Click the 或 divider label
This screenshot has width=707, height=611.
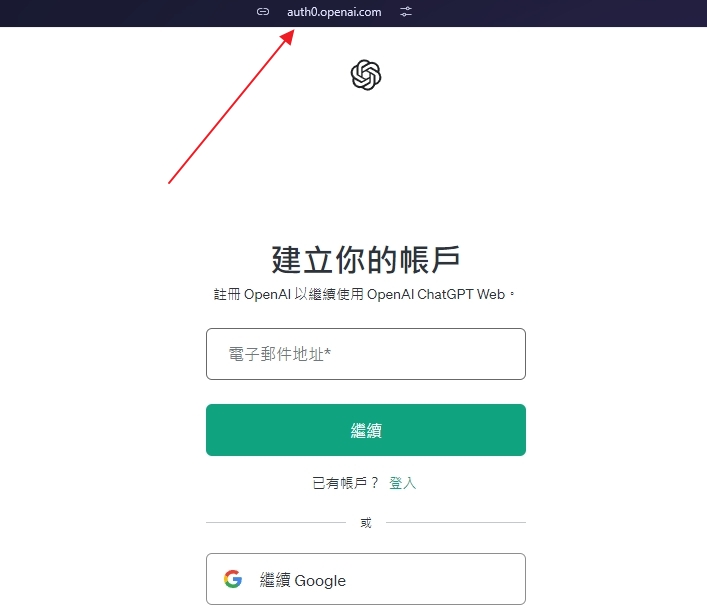(366, 523)
